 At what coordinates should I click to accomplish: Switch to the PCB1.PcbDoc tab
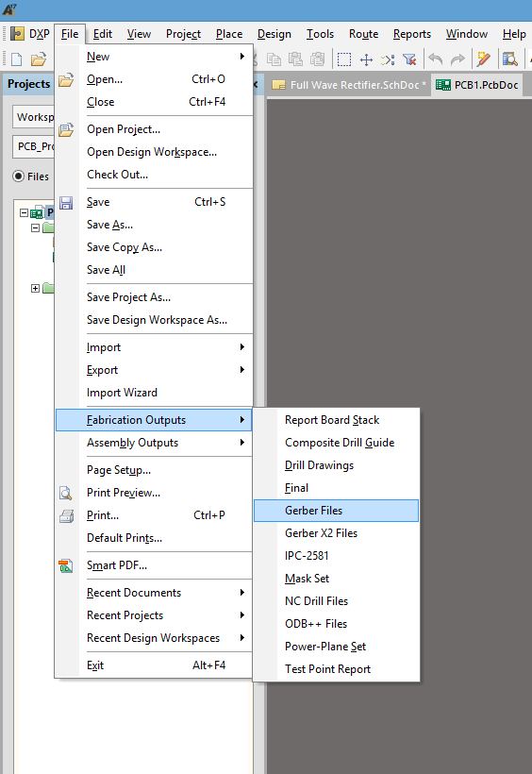tap(477, 85)
